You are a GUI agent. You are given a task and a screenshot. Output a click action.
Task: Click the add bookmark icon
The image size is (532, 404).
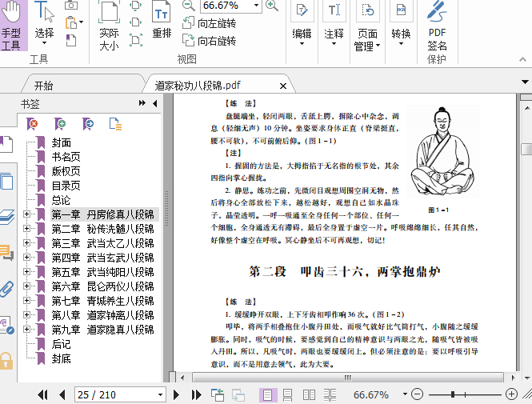pyautogui.click(x=60, y=124)
